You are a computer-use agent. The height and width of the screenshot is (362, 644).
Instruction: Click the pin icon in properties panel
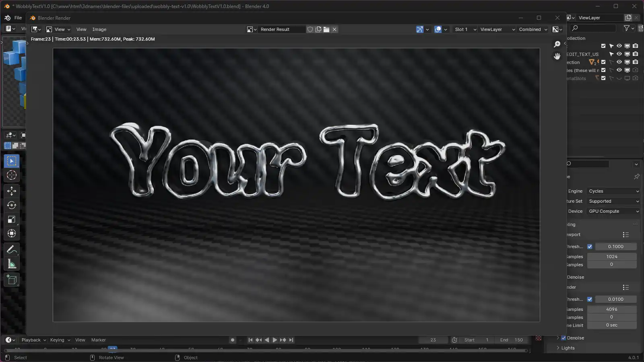pos(636,177)
